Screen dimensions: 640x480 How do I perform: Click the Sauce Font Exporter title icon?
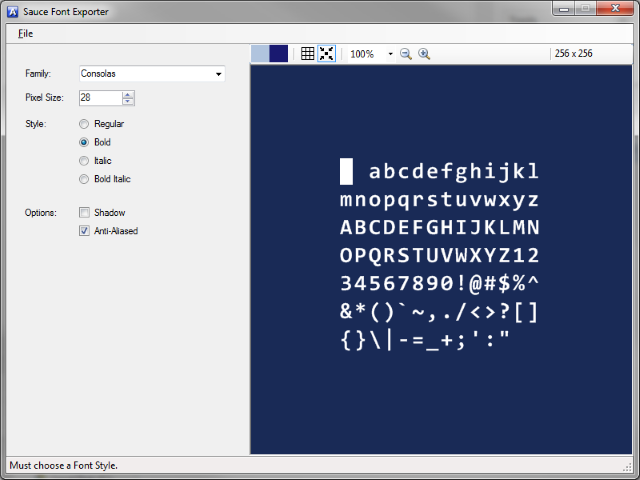click(x=13, y=12)
